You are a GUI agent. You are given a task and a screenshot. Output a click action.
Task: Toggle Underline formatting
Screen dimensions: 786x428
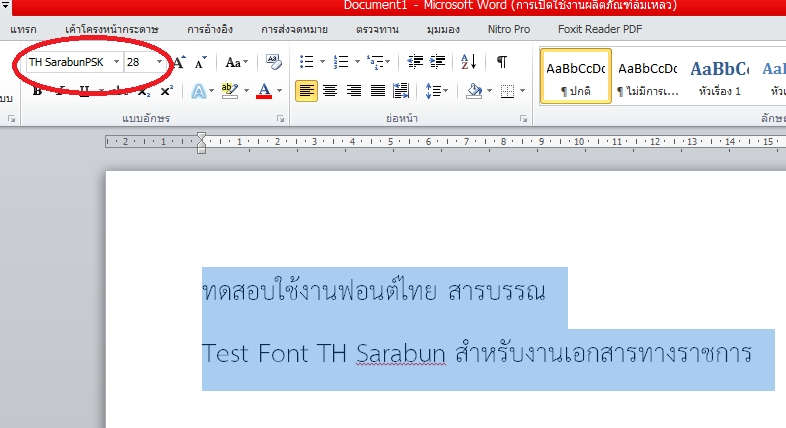(84, 91)
